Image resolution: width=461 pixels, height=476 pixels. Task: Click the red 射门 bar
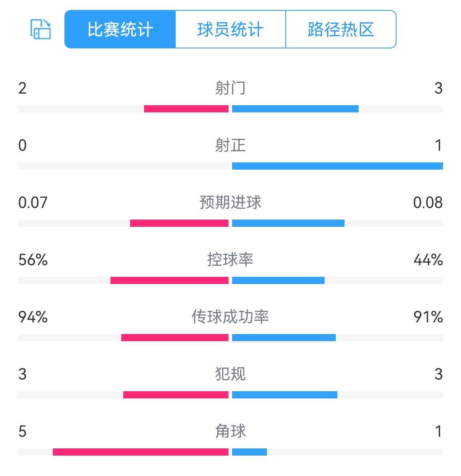[x=186, y=109]
